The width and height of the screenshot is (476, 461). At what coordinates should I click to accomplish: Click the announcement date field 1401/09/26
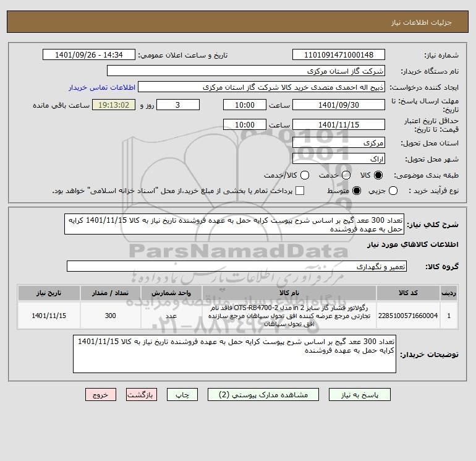point(88,54)
